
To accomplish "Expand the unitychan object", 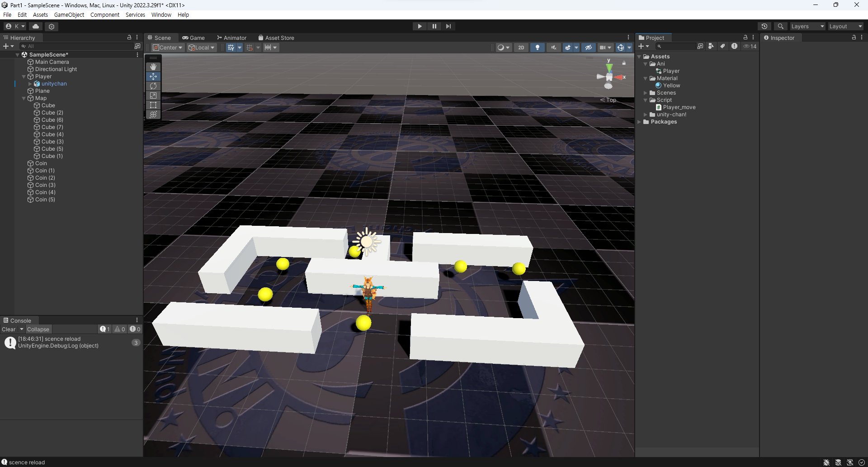I will [x=30, y=84].
